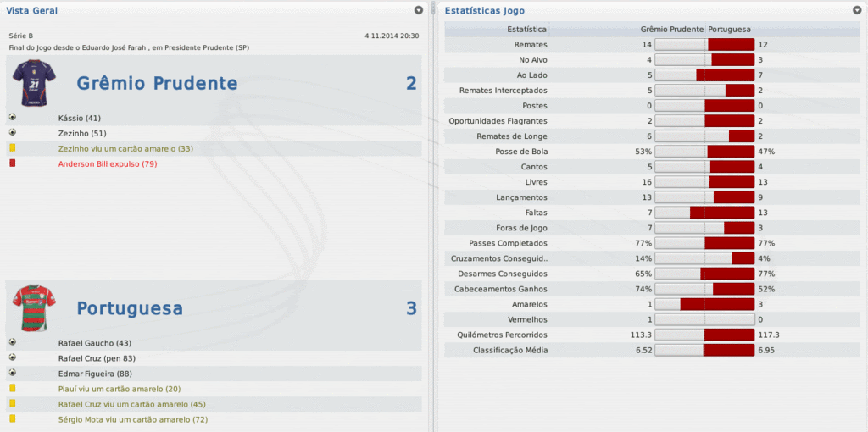The height and width of the screenshot is (432, 868).
Task: Click the Anderson Bill expulso event
Action: [108, 163]
